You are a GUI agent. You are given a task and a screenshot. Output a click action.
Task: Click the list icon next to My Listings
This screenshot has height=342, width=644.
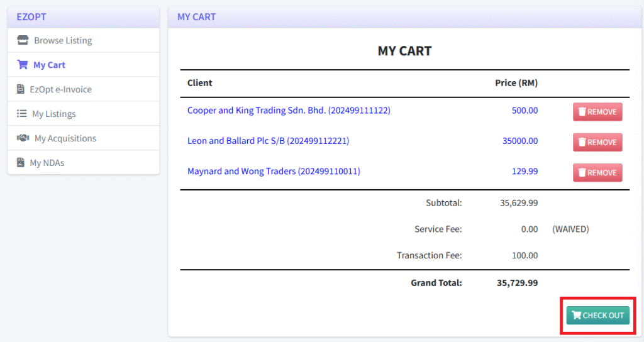(21, 114)
